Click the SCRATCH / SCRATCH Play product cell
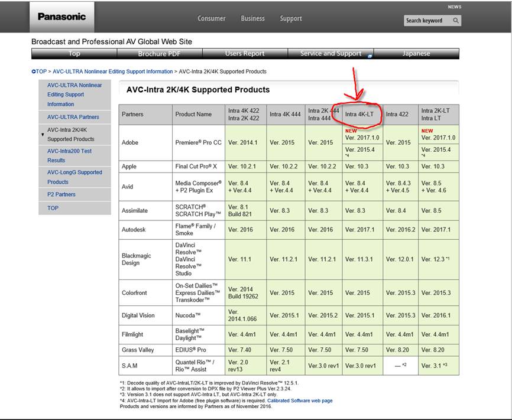This screenshot has height=420, width=512. (x=199, y=210)
